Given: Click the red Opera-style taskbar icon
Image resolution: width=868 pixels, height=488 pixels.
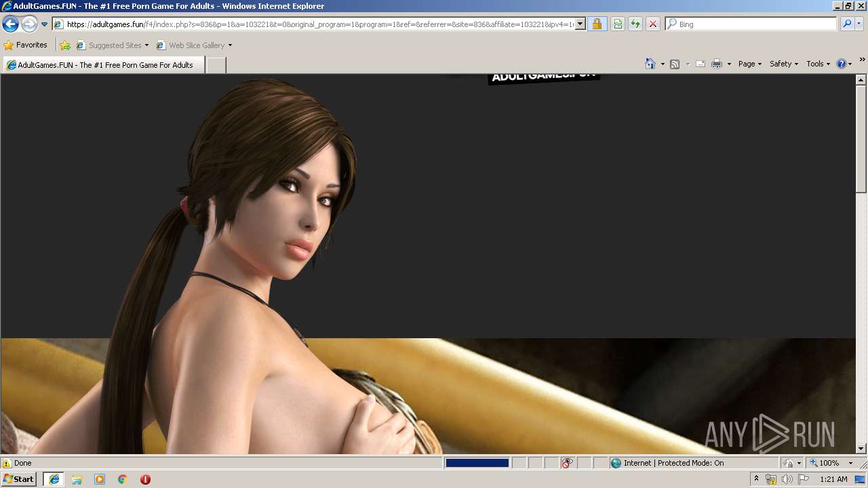Looking at the screenshot, I should (145, 479).
